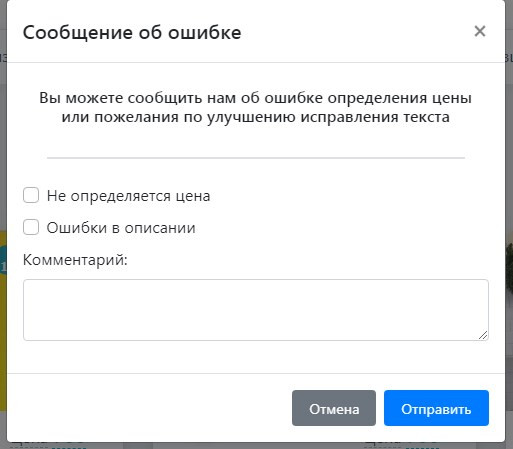Click the textarea resize grip icon
Screen dimensions: 513x449
click(x=483, y=335)
